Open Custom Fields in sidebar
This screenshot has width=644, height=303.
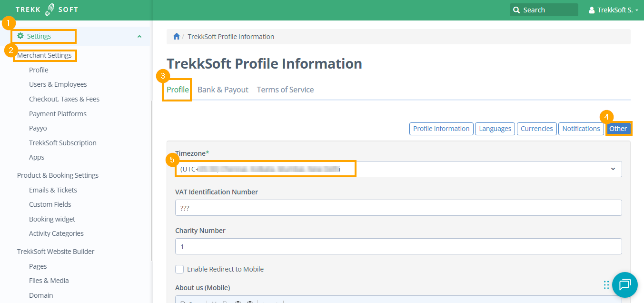click(50, 204)
